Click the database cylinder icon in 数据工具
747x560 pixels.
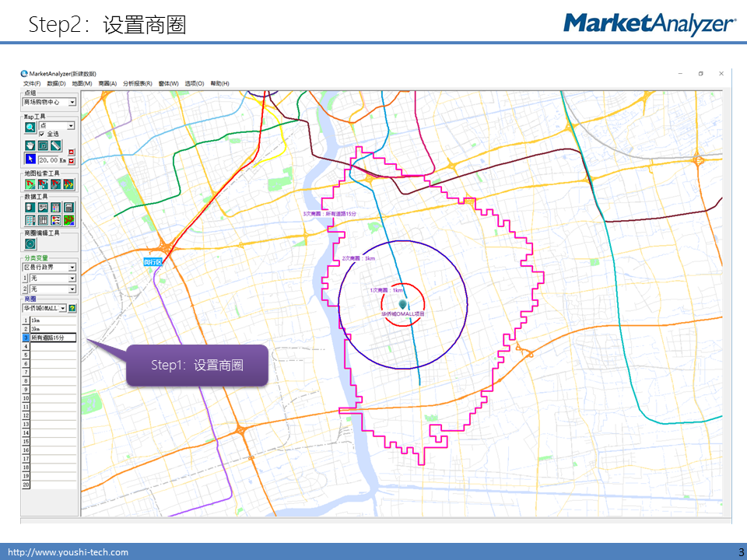(30, 207)
